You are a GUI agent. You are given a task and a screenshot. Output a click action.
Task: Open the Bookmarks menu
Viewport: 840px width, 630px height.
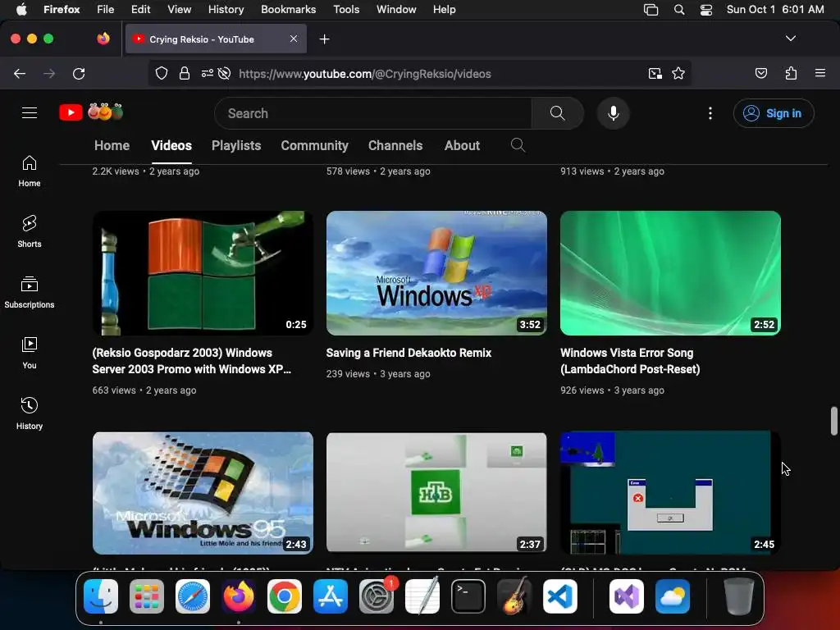pos(288,9)
